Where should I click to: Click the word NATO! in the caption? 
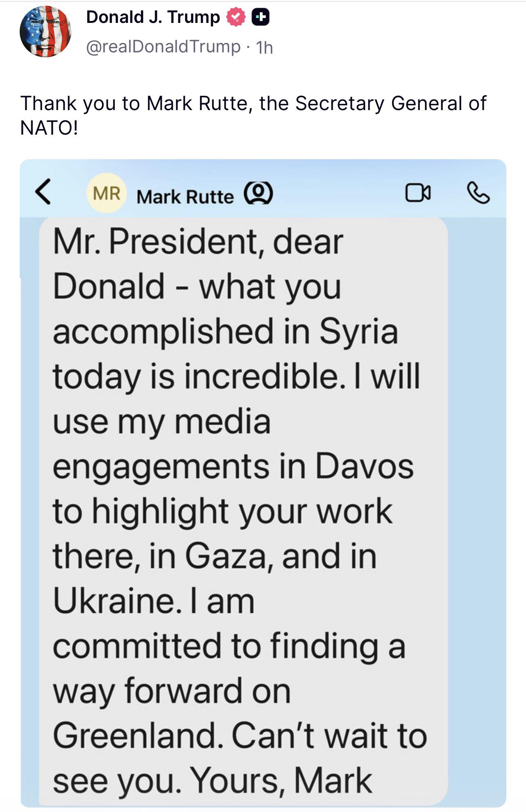tap(49, 128)
